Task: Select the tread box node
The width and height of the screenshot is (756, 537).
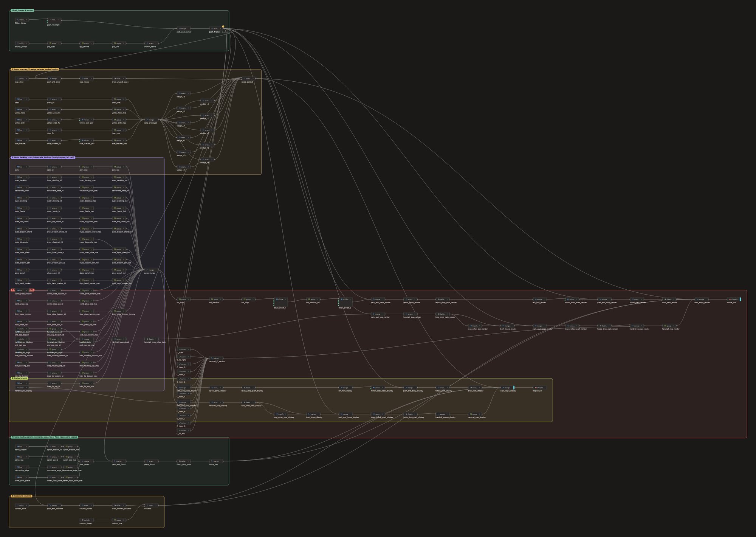Action: coord(22,99)
